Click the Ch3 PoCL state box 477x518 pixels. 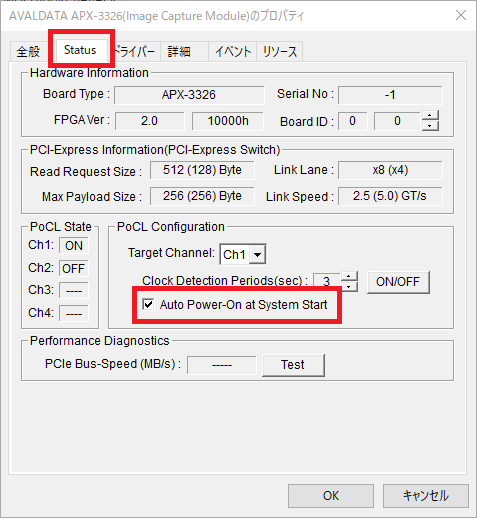coord(74,291)
